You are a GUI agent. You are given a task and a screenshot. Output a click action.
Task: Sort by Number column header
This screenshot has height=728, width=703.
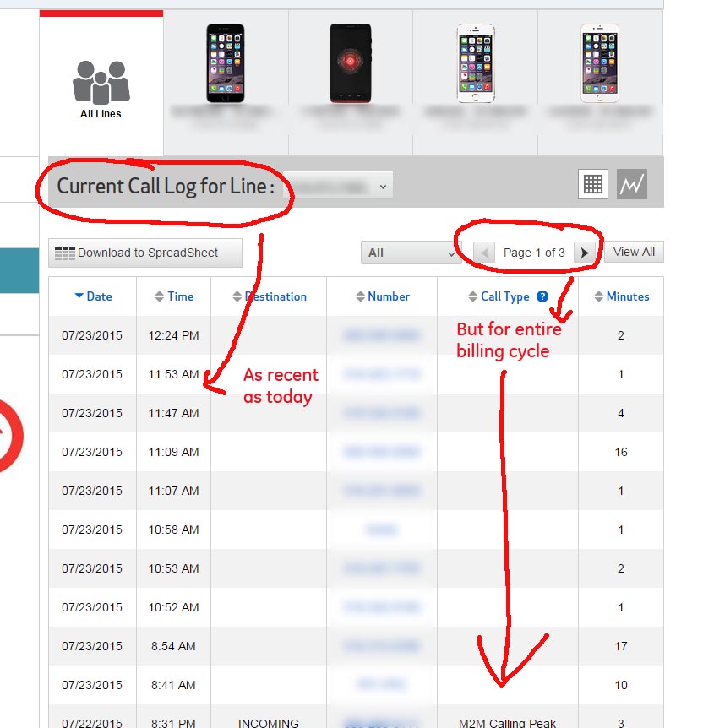coord(382,296)
